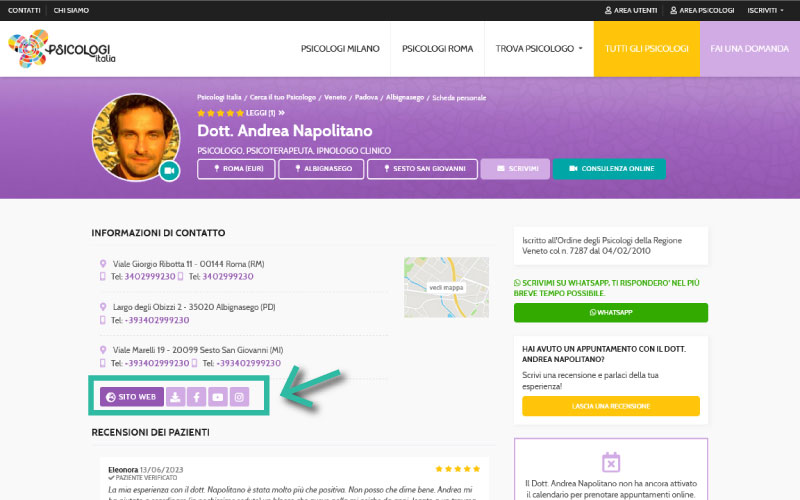Click the five-star rating under breadcrumb
800x500 pixels.
pyautogui.click(x=220, y=113)
